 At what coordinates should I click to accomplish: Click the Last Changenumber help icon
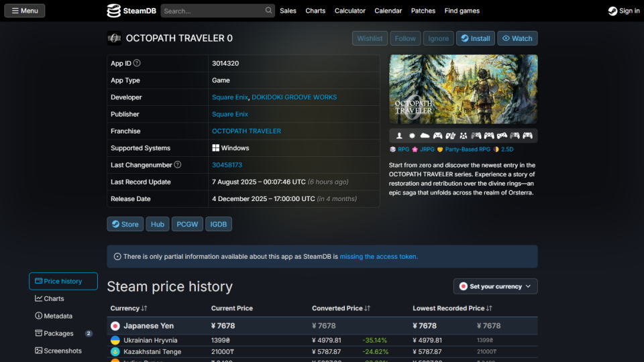pyautogui.click(x=177, y=165)
